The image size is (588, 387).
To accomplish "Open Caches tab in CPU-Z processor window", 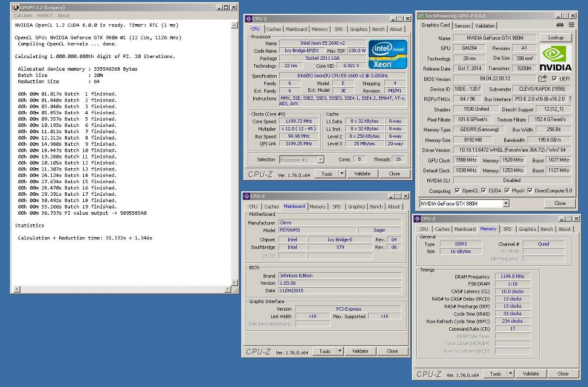I will [273, 29].
